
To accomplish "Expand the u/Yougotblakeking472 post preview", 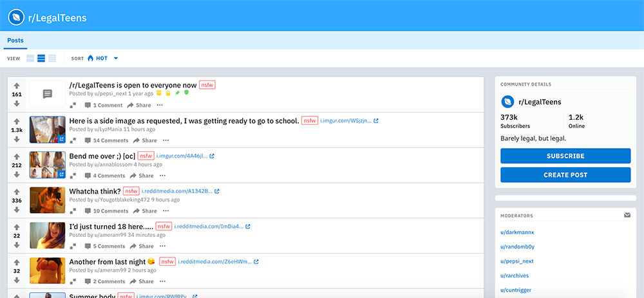I will pos(73,211).
